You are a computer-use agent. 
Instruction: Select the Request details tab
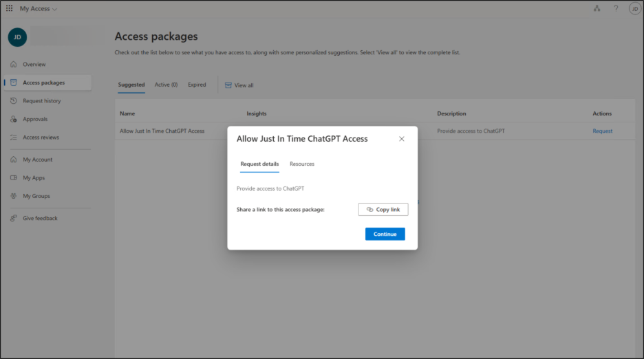click(259, 164)
